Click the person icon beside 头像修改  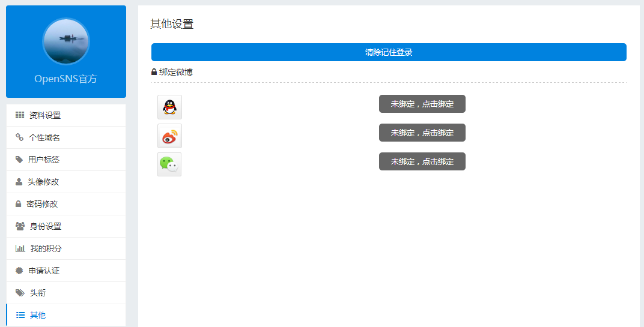coord(19,181)
